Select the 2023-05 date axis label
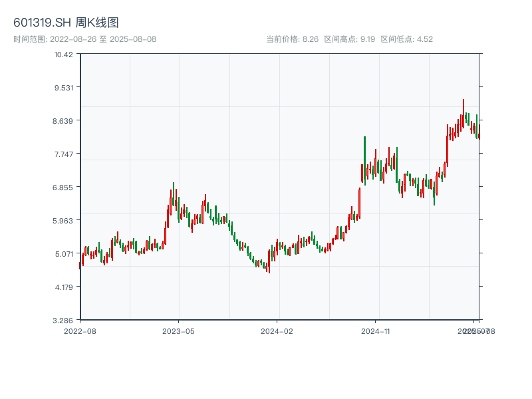532x399 pixels. pos(178,331)
